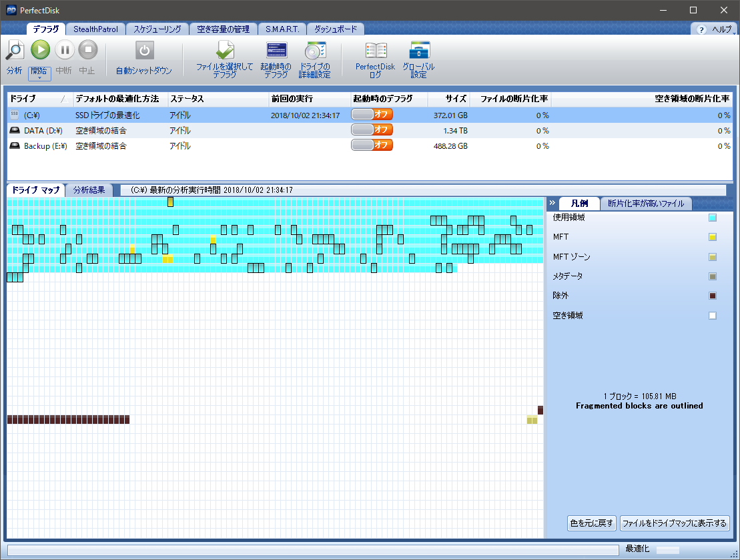Sort by 空き領域の断片化率 column header
Screen dimensions: 740x560
tap(642, 99)
